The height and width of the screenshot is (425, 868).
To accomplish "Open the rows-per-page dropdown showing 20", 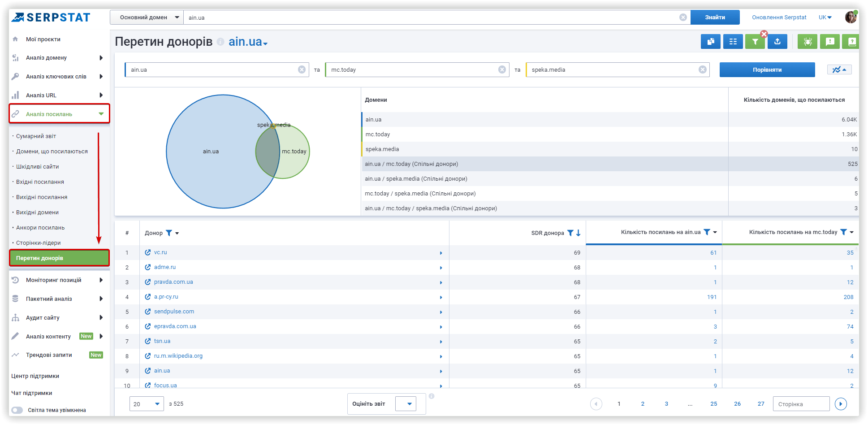I will [x=147, y=404].
